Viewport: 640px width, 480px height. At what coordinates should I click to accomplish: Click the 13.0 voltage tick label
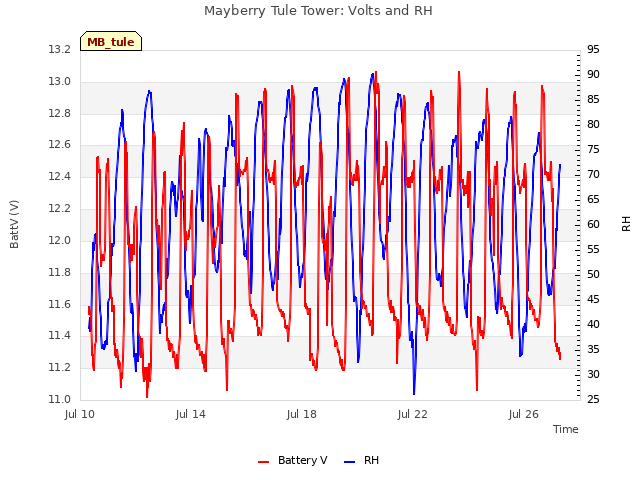point(60,82)
